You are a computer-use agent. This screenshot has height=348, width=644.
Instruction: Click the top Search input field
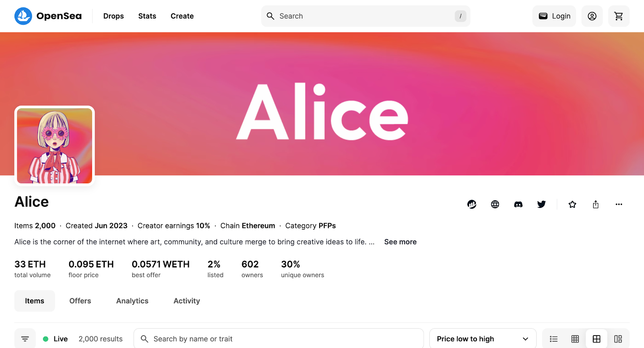[x=365, y=16]
